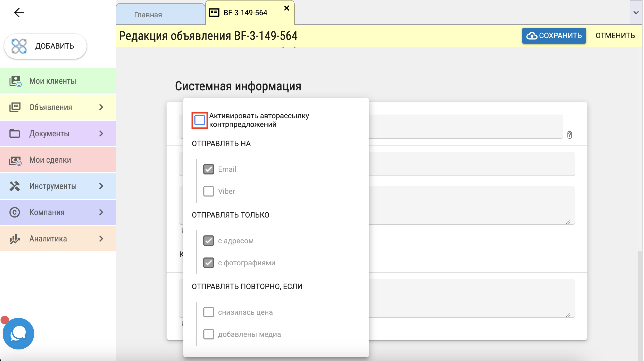Open Мои сделки menu item
The width and height of the screenshot is (644, 361).
58,160
